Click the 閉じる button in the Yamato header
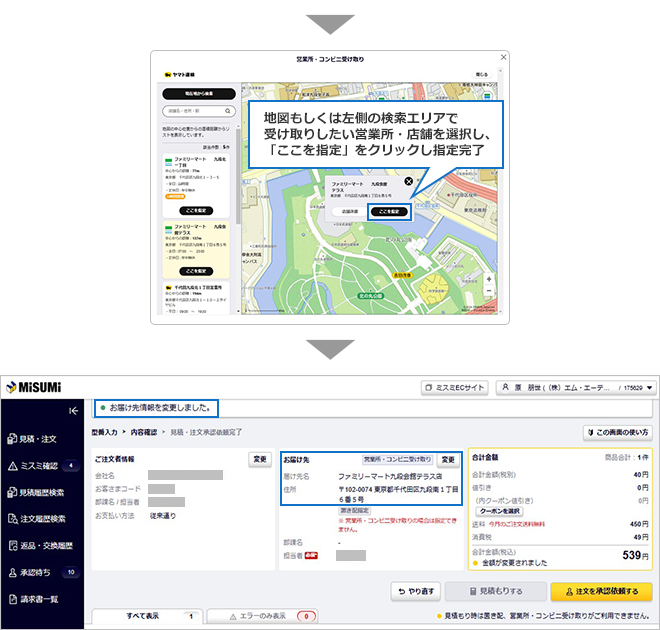This screenshot has height=630, width=660. point(482,74)
